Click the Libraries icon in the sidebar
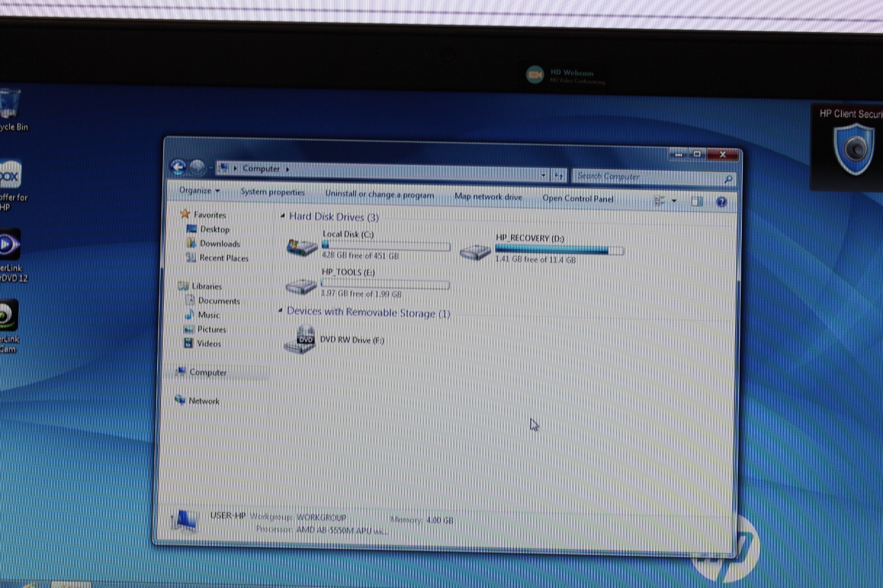 (183, 286)
